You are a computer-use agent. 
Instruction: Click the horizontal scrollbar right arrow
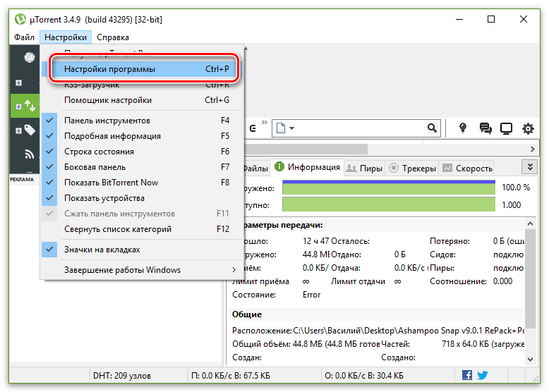tap(533, 149)
